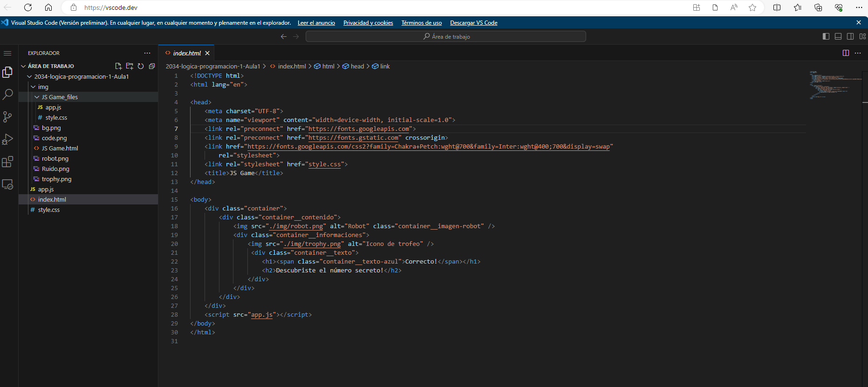
Task: Dismiss the VS Code preview banner
Action: [859, 22]
